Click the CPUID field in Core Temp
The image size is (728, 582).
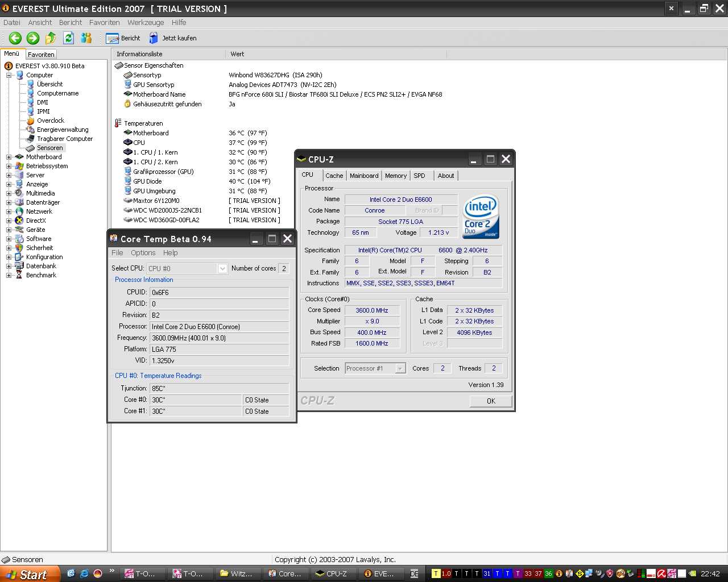click(219, 293)
